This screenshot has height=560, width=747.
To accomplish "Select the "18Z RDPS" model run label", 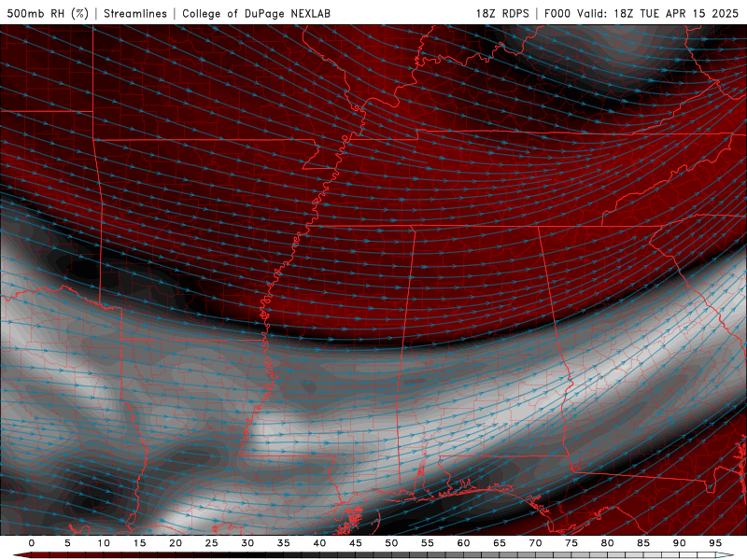I will pos(502,13).
